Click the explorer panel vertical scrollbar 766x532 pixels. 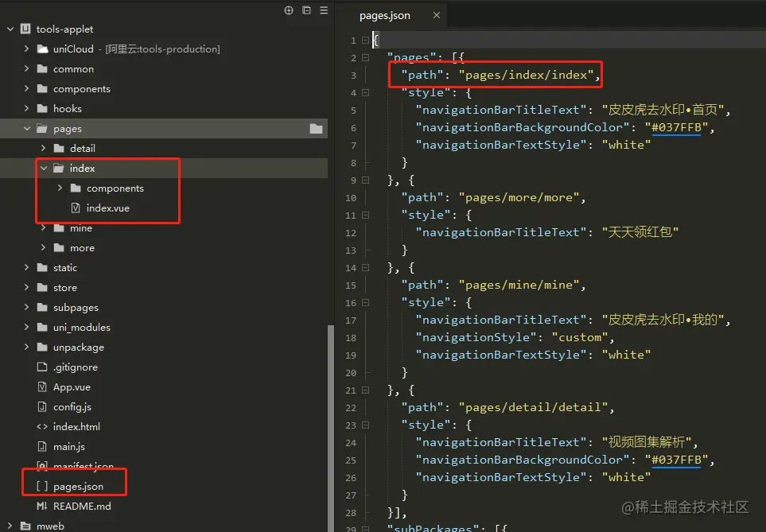pyautogui.click(x=331, y=428)
